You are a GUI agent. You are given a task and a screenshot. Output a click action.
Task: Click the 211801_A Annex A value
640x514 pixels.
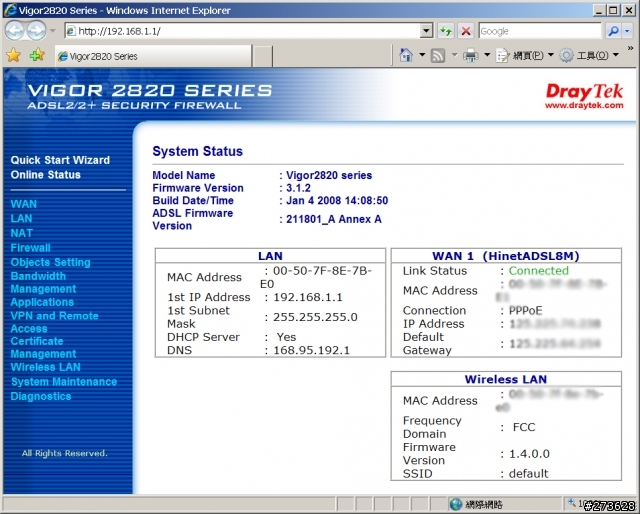click(334, 219)
